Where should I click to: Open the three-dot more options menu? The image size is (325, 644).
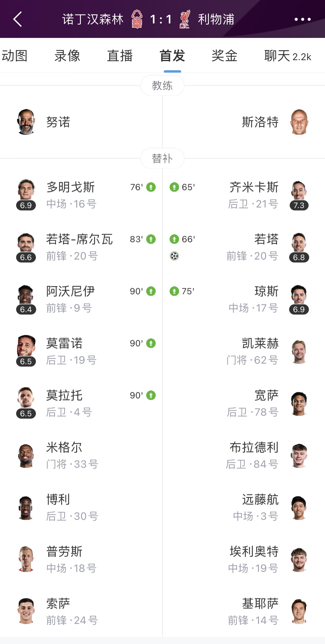click(x=302, y=19)
